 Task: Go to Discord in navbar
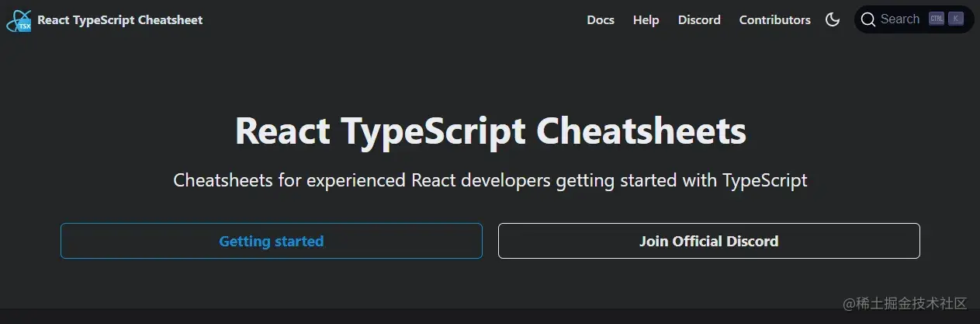(699, 20)
